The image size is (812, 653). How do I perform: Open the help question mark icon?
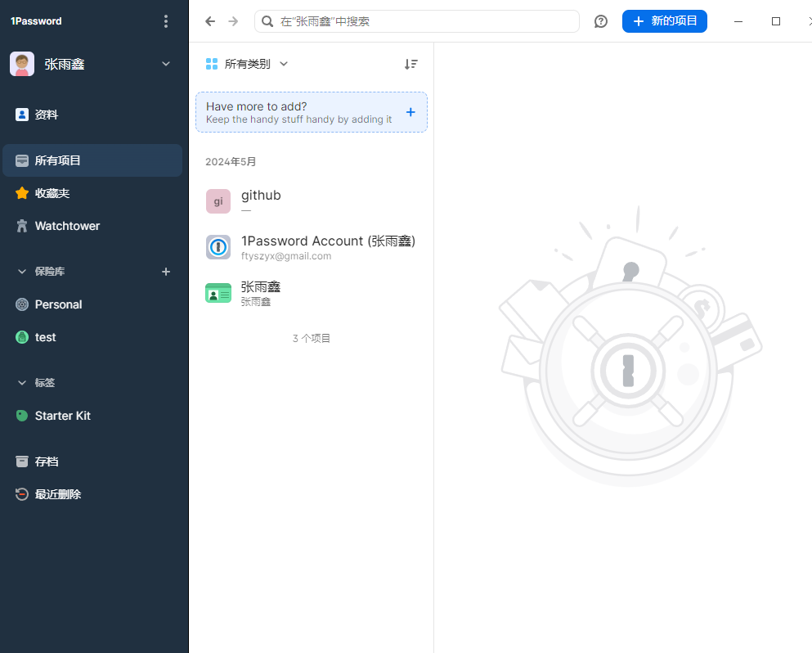coord(601,21)
